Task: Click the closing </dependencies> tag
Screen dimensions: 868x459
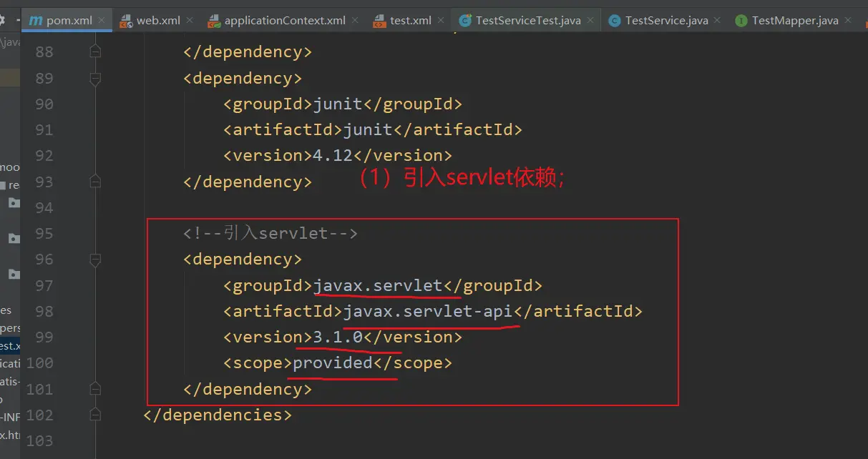Action: [x=218, y=415]
